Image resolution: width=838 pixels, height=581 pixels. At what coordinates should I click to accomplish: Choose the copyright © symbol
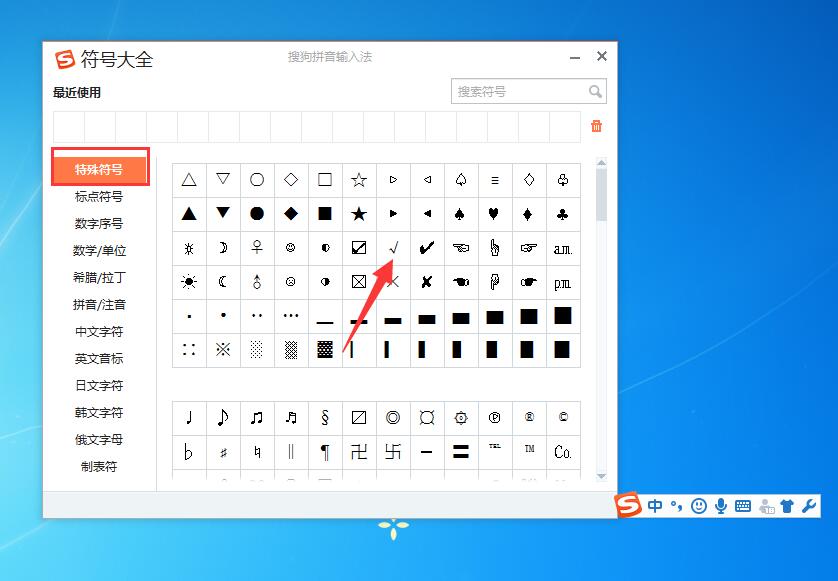(563, 418)
